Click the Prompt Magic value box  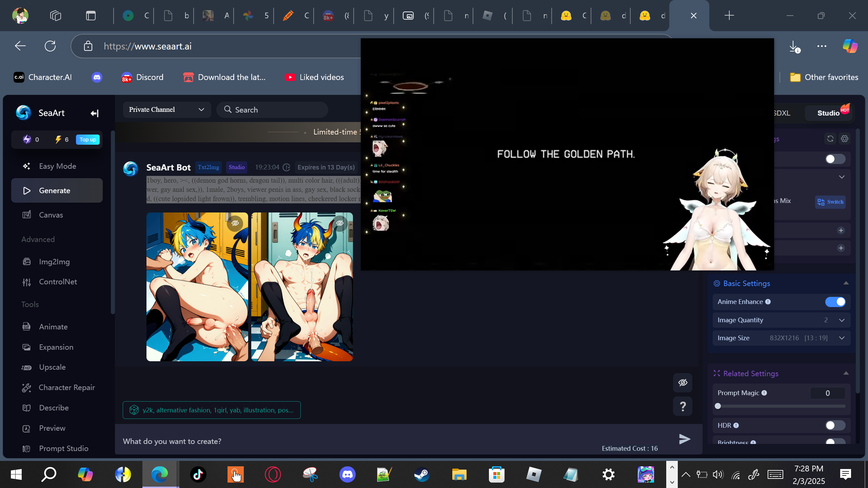[x=828, y=393]
